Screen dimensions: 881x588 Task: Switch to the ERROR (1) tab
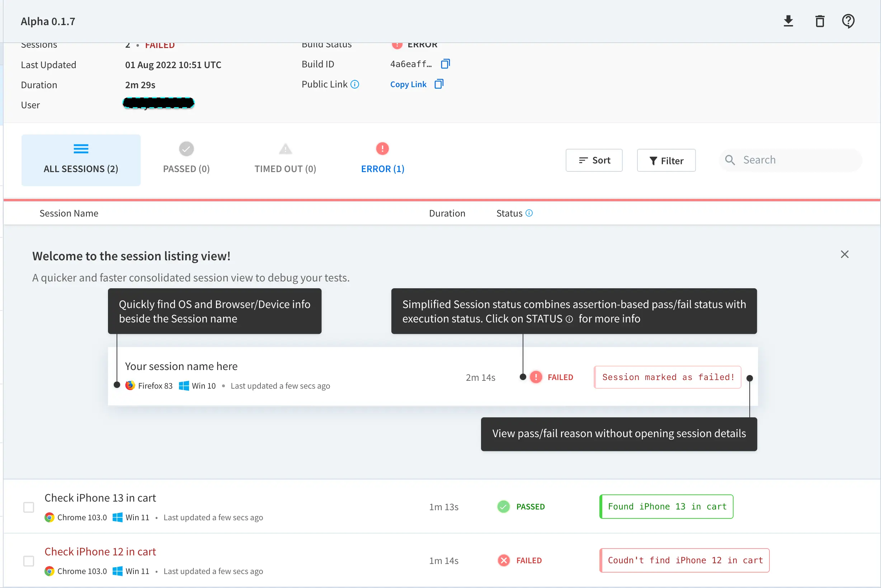tap(382, 160)
